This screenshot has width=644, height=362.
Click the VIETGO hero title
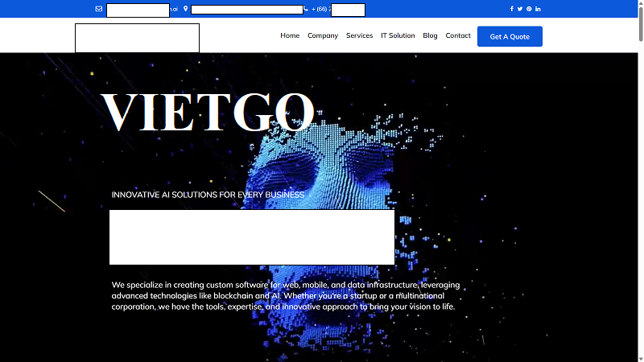(208, 112)
